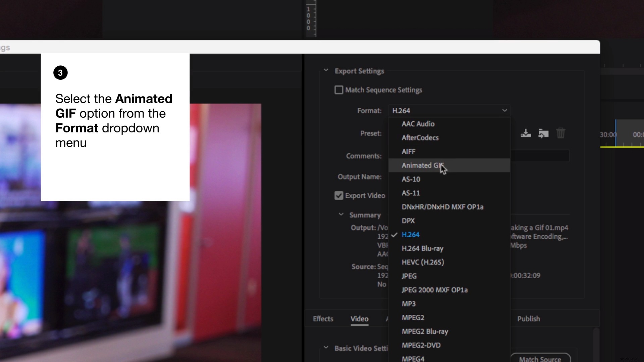This screenshot has height=362, width=644.
Task: Switch to the Publish tab
Action: 528,319
